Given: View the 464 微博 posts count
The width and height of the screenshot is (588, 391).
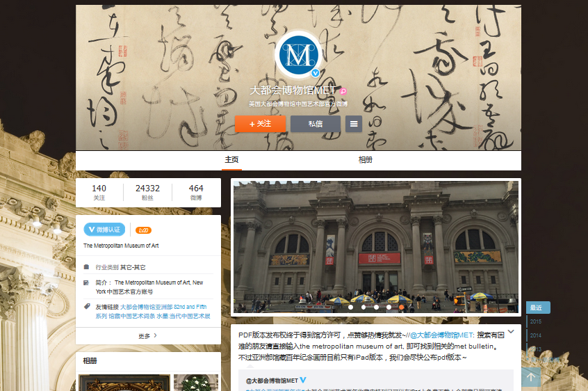Looking at the screenshot, I should [196, 193].
